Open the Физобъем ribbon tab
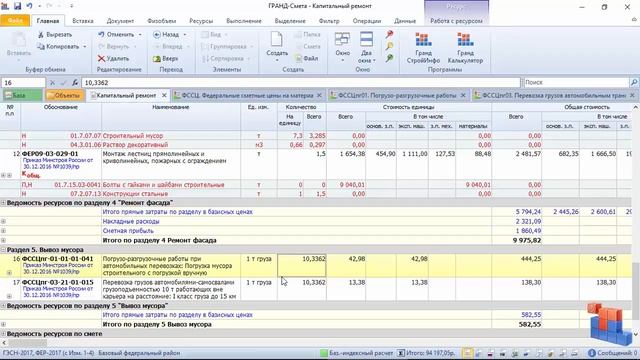 click(x=162, y=21)
